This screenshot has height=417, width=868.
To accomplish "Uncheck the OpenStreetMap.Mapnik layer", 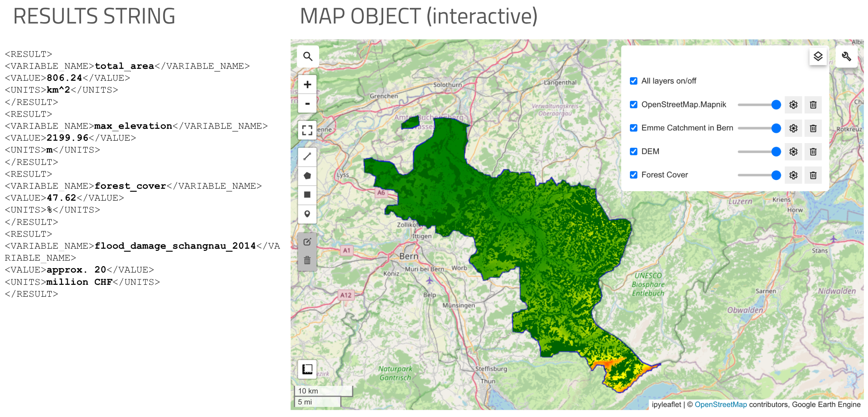I will (x=634, y=105).
